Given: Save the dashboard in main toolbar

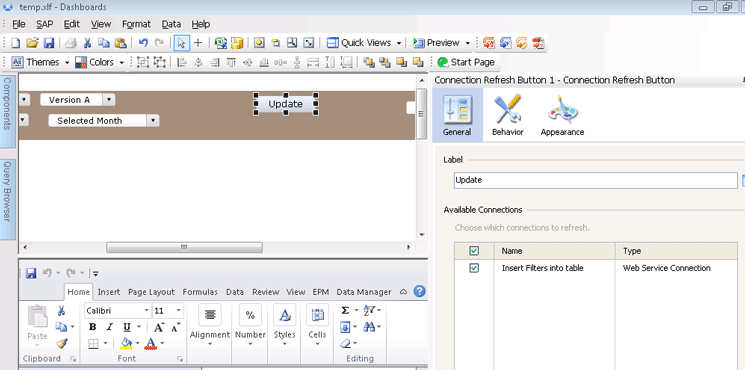Looking at the screenshot, I should pos(48,43).
